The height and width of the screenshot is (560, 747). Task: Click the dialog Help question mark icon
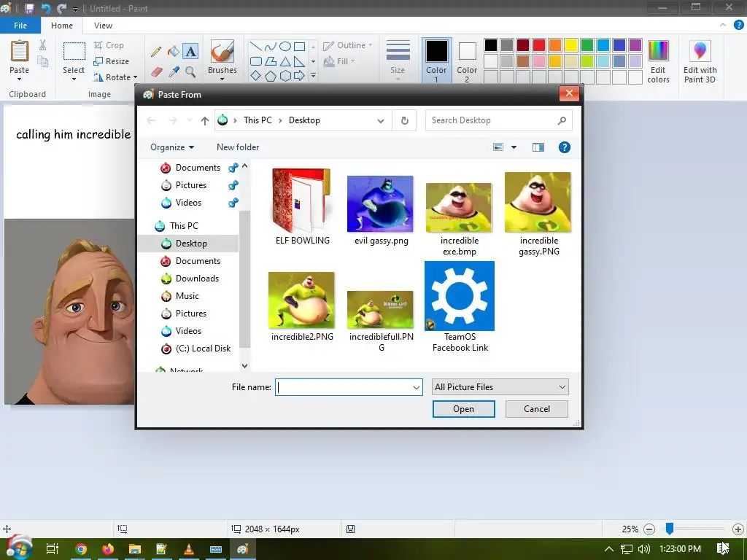[565, 147]
